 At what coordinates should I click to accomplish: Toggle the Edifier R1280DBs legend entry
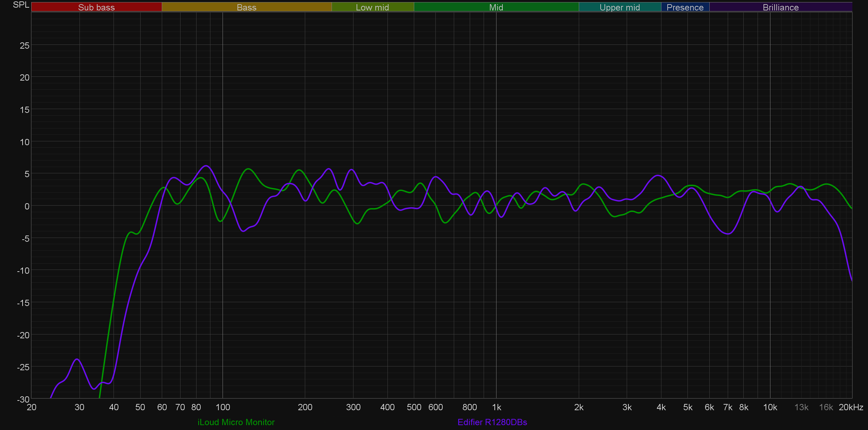pyautogui.click(x=492, y=422)
